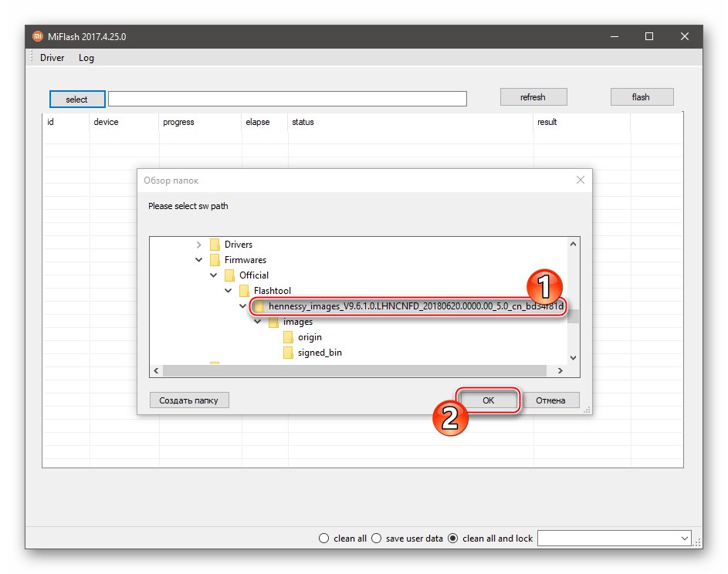
Task: Click the tree scroll-down arrow
Action: coord(574,358)
